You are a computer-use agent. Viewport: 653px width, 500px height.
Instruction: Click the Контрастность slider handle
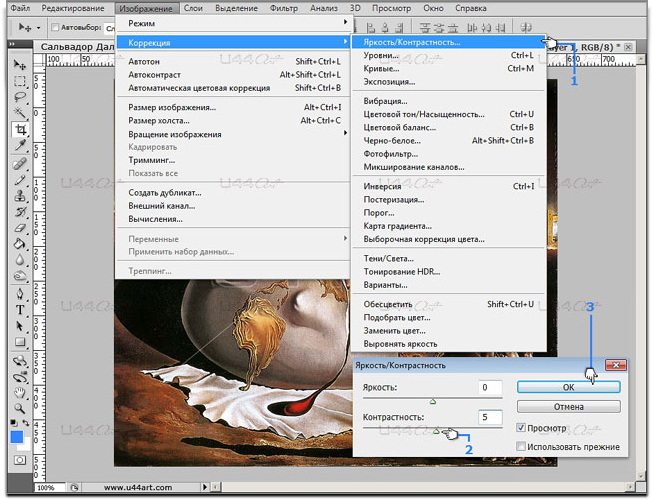(x=436, y=431)
